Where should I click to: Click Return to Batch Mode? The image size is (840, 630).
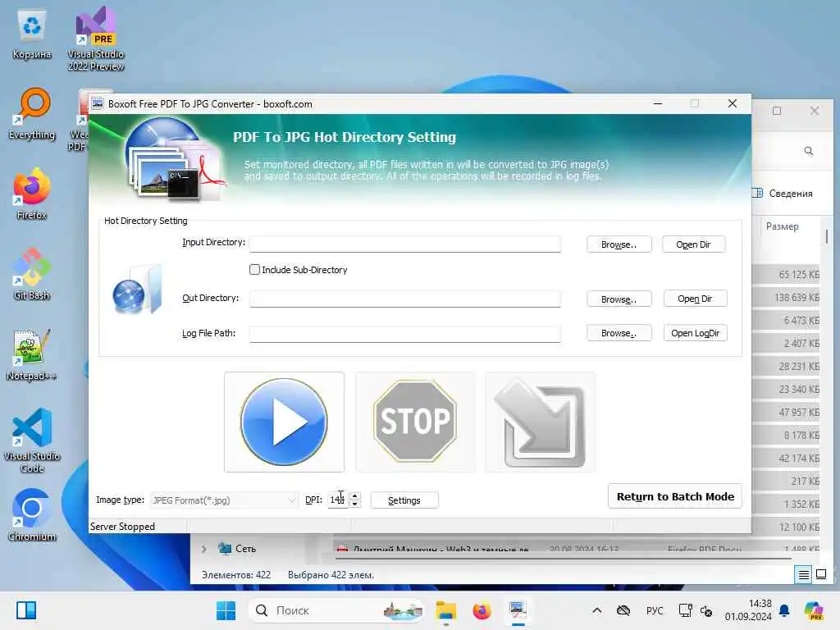[x=675, y=496]
